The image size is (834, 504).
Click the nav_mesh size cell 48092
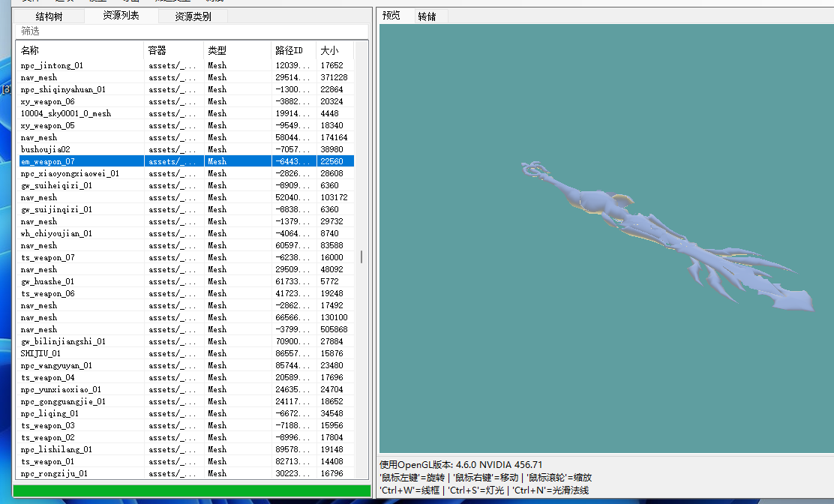(x=332, y=269)
